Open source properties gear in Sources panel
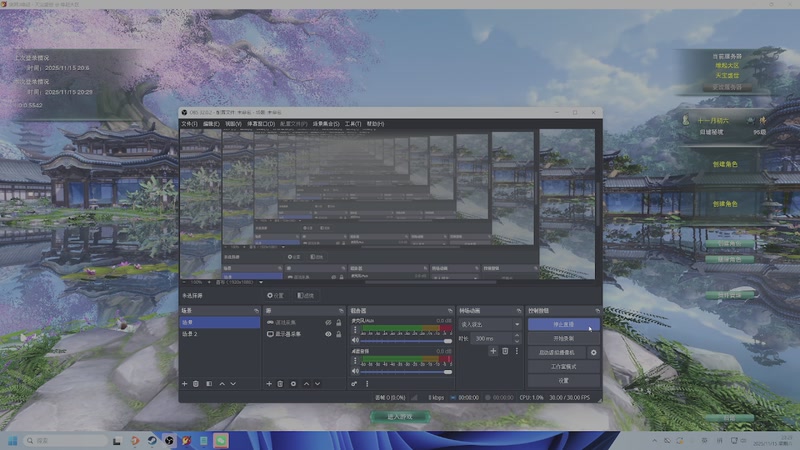The width and height of the screenshot is (800, 450). click(x=293, y=384)
